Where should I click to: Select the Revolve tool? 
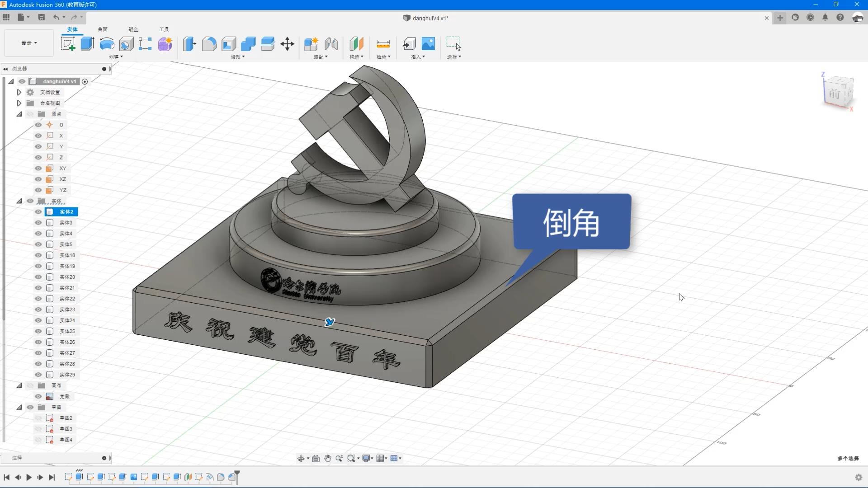coord(107,44)
